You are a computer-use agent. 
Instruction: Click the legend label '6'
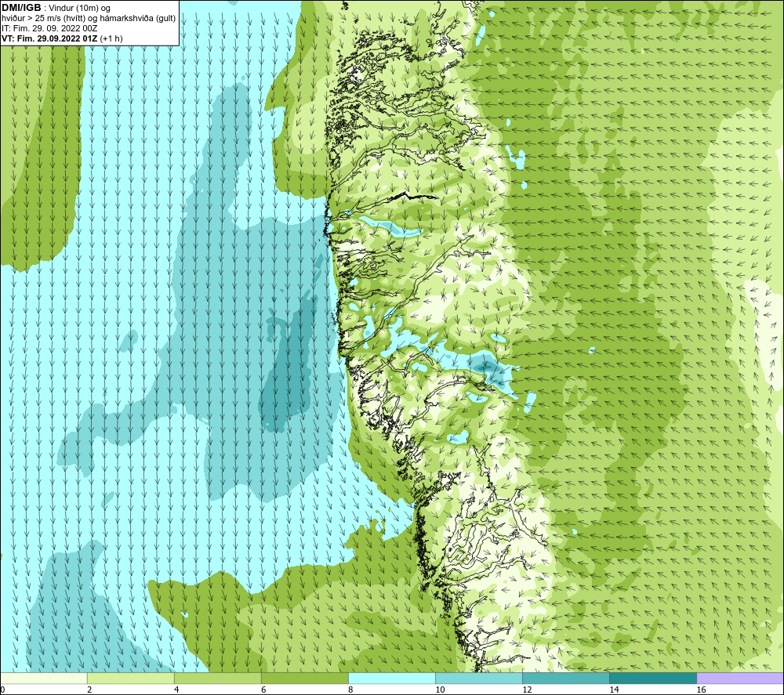(x=263, y=690)
